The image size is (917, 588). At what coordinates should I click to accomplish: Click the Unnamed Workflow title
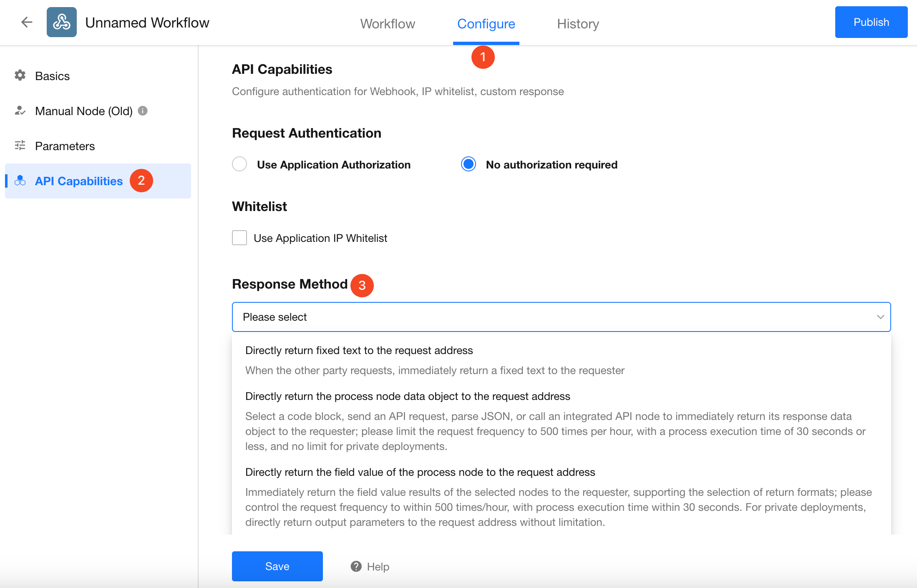click(x=147, y=23)
